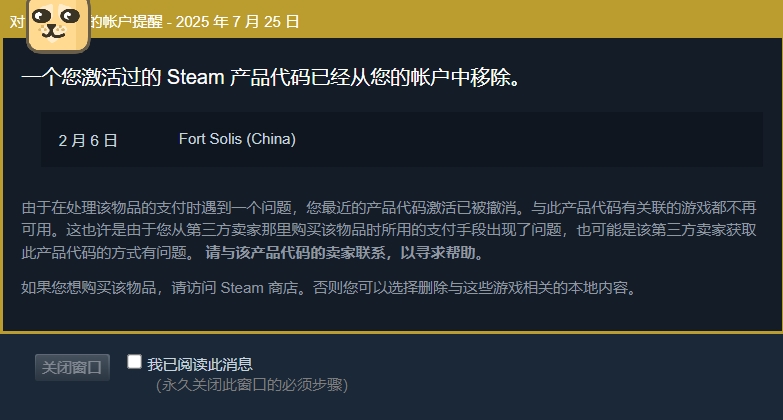Click the 关闭窗口 button
Viewport: 783px width, 420px height.
coord(72,368)
